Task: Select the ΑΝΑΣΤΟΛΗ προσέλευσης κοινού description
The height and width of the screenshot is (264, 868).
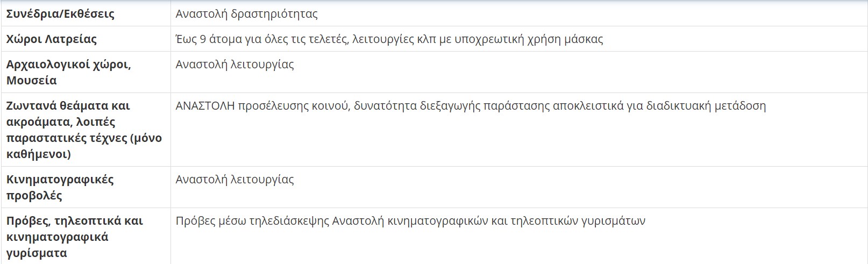Action: click(x=471, y=106)
